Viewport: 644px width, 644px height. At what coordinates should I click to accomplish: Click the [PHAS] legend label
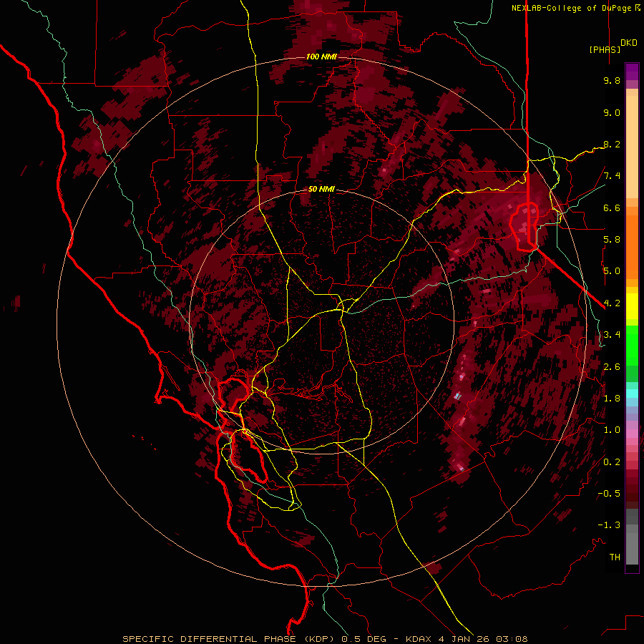[x=605, y=50]
